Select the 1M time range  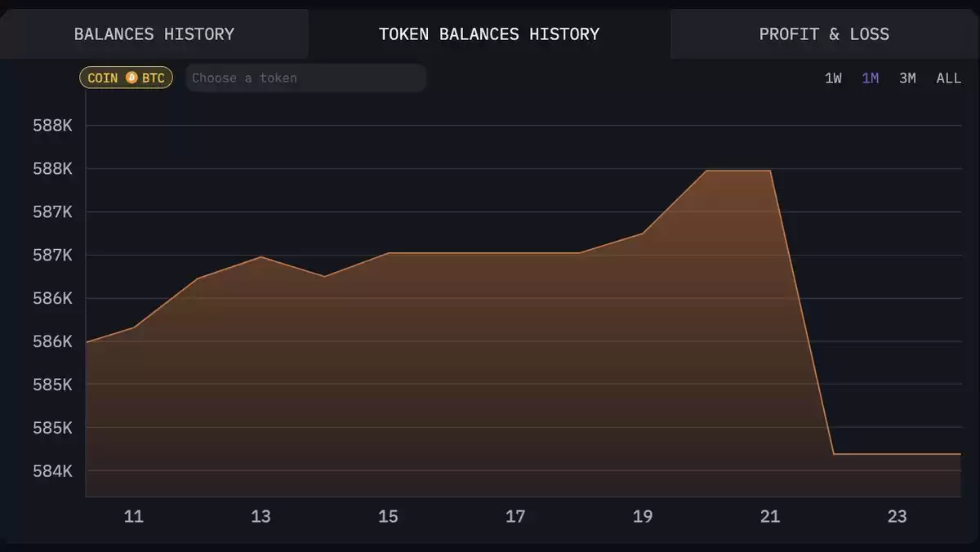[871, 78]
